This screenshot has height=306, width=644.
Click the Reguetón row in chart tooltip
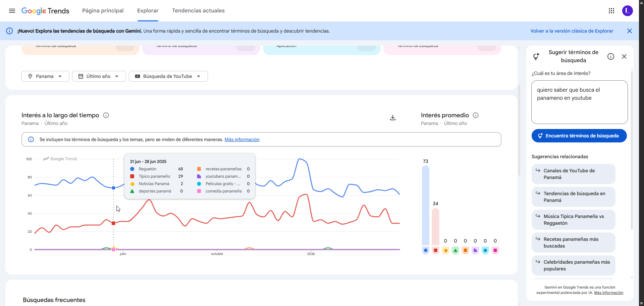[157, 169]
